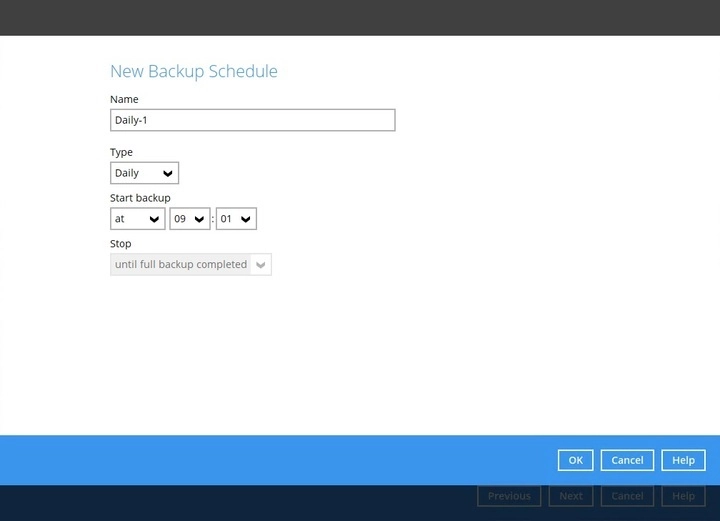Open the Type dropdown set to Daily

(x=144, y=173)
